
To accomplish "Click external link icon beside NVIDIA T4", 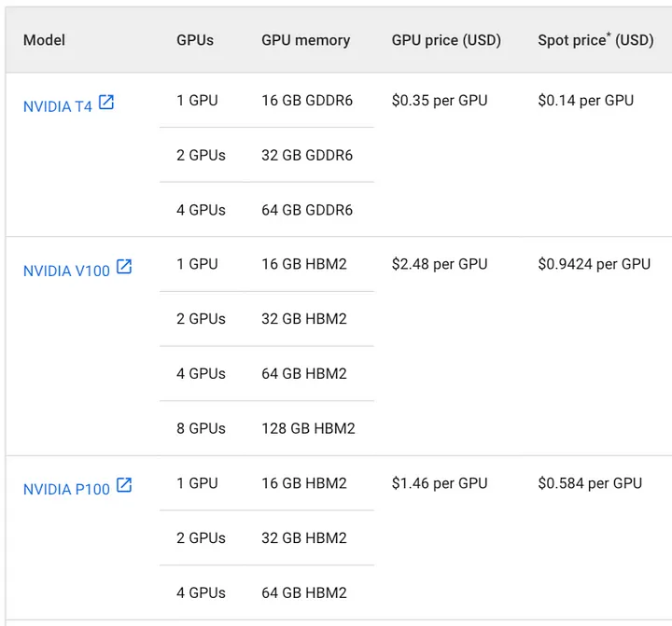I will pos(106,103).
